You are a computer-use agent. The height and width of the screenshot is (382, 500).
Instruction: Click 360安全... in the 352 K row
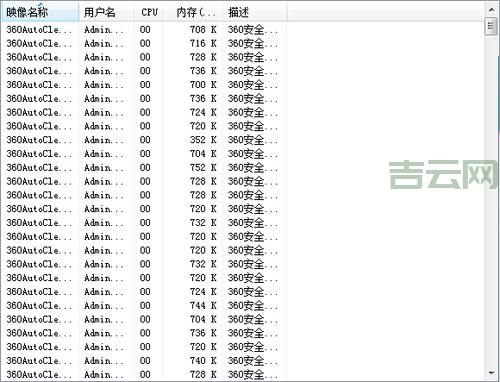point(253,140)
